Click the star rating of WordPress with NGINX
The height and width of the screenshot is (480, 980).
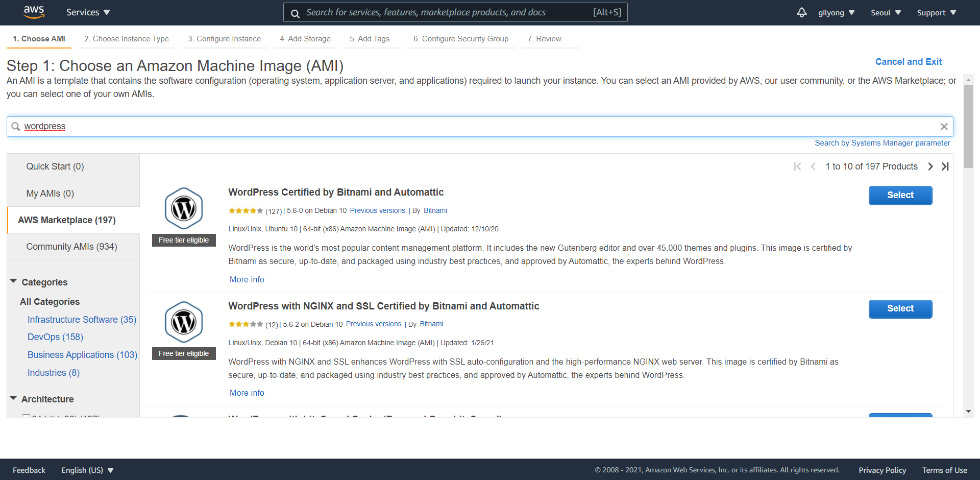click(246, 324)
